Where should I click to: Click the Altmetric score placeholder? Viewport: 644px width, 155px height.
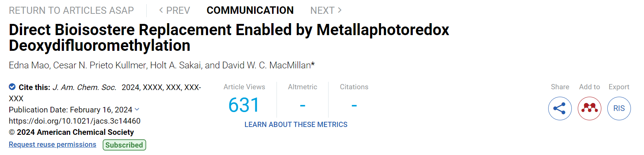click(302, 105)
